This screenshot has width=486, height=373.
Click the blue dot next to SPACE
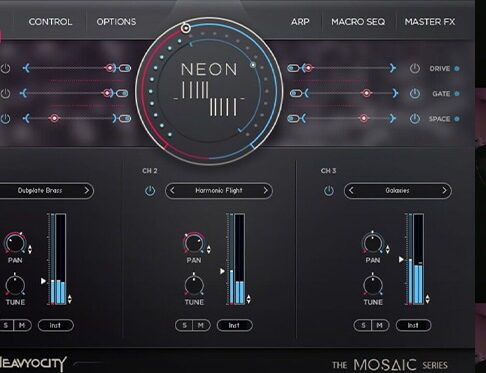[x=457, y=119]
